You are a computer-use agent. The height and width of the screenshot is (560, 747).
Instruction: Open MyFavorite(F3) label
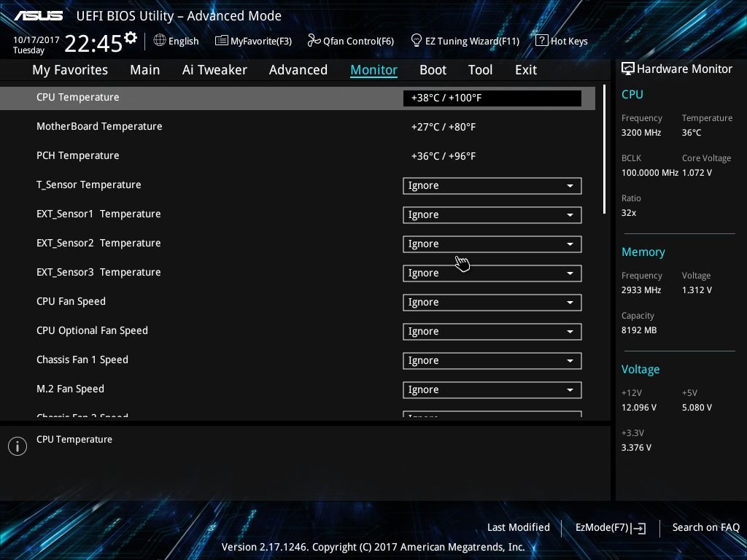click(x=261, y=42)
